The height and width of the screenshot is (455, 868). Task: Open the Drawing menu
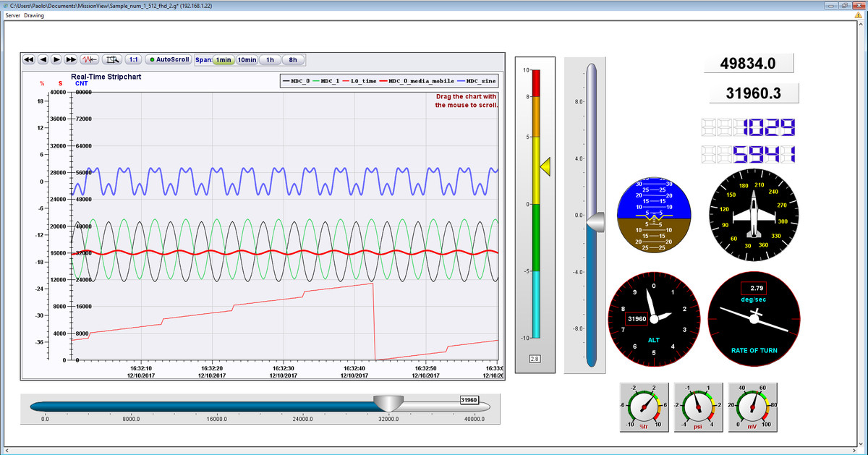34,15
